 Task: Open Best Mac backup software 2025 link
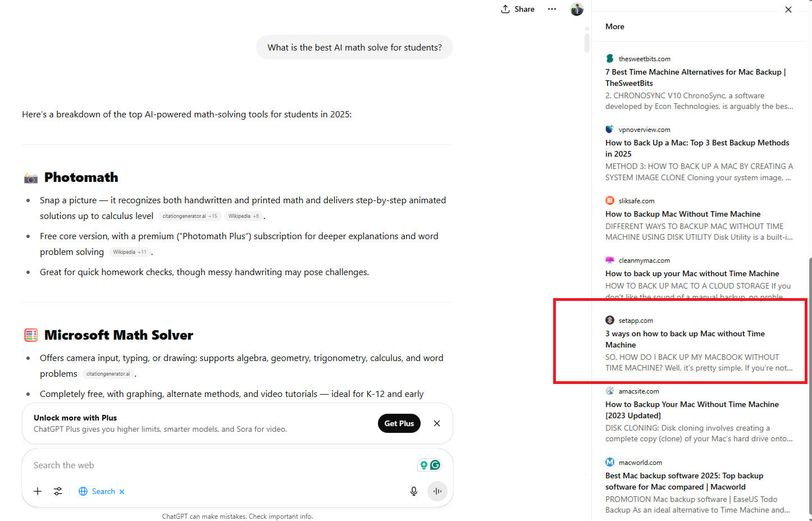pos(684,481)
